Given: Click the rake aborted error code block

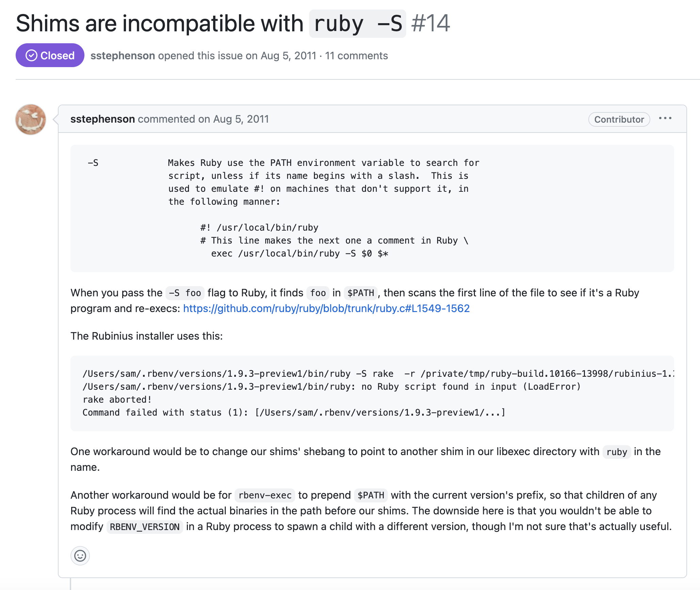Looking at the screenshot, I should point(372,393).
